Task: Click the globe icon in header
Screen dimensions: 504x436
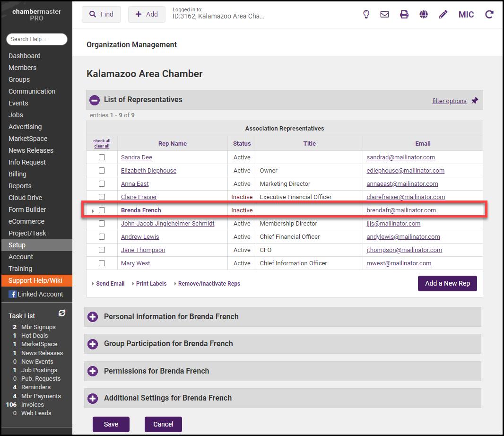Action: click(x=424, y=14)
